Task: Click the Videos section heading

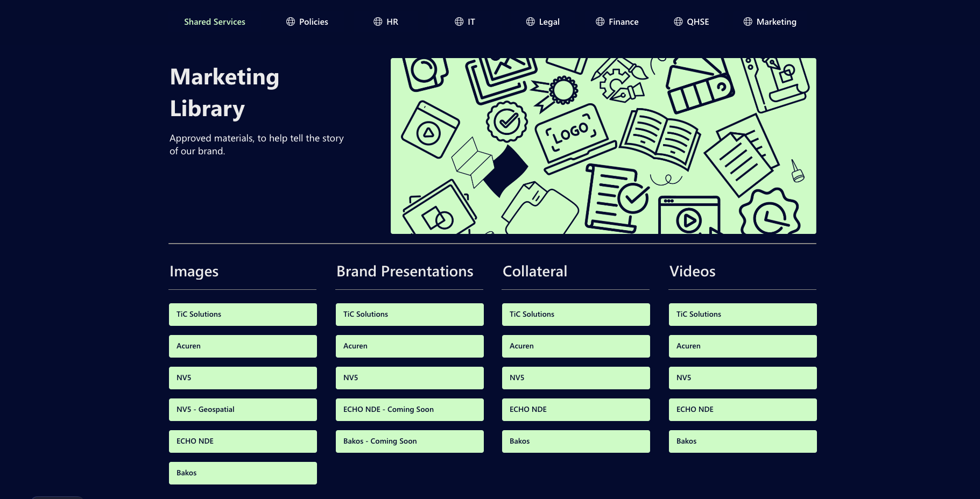Action: point(693,272)
